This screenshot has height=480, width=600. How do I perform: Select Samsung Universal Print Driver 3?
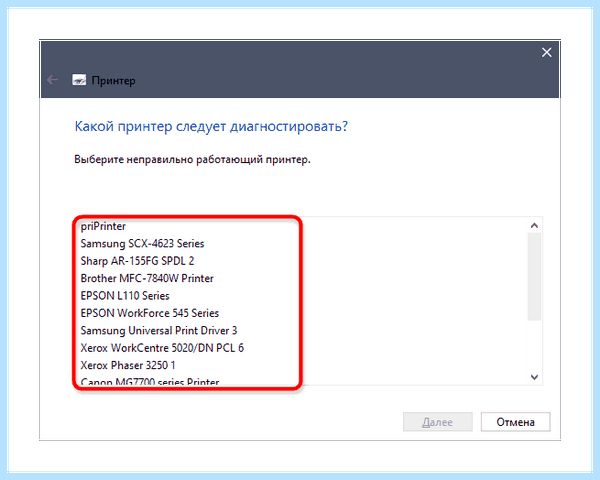pyautogui.click(x=159, y=330)
